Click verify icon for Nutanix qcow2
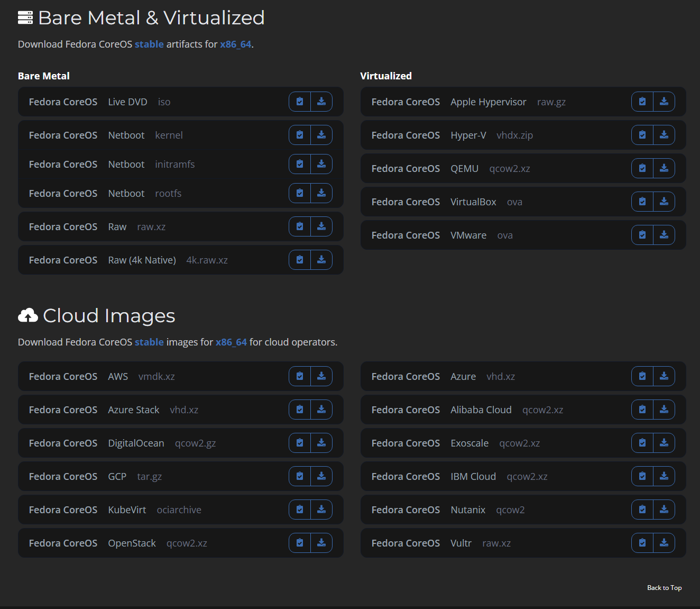Image resolution: width=700 pixels, height=609 pixels. (642, 510)
